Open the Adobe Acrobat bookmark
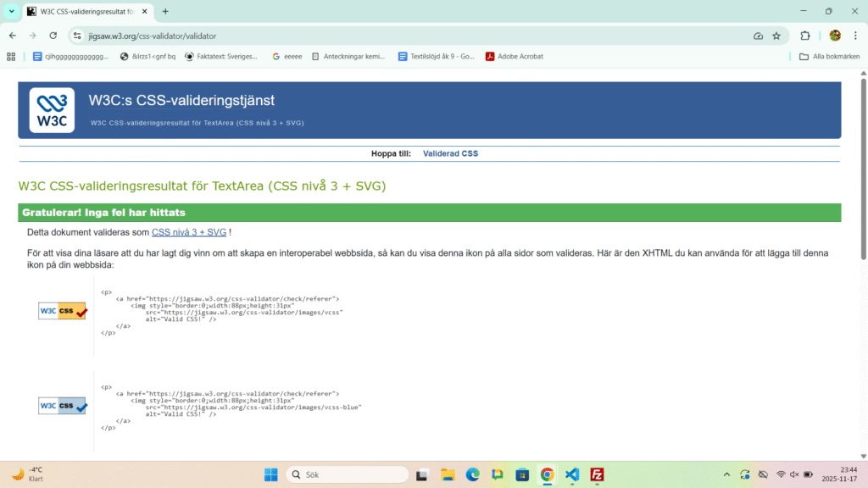This screenshot has width=868, height=488. tap(515, 57)
